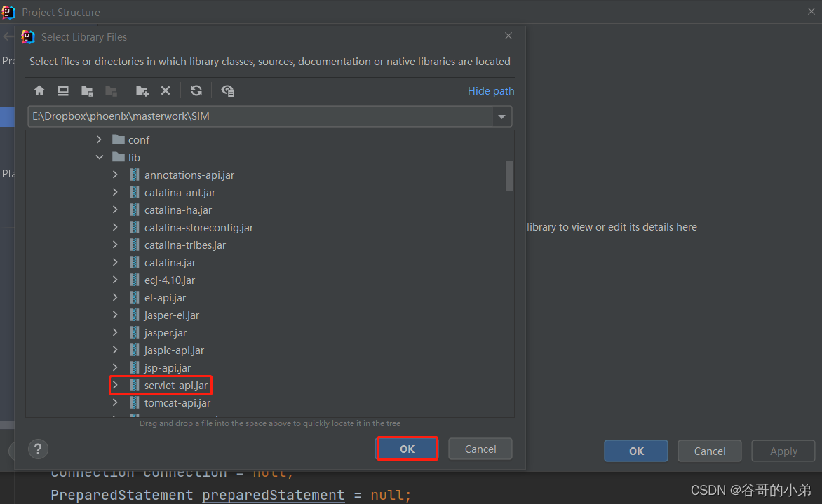Select jasper-el.jar file
Image resolution: width=822 pixels, height=504 pixels.
click(171, 315)
